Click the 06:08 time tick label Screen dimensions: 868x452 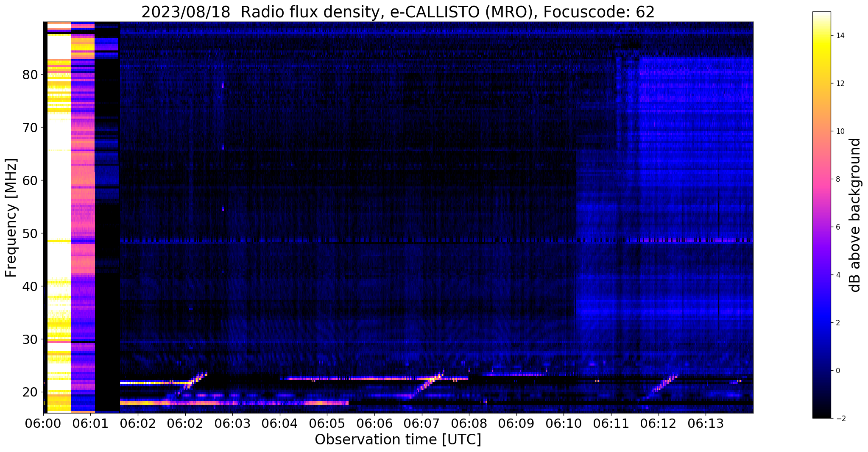pyautogui.click(x=469, y=423)
